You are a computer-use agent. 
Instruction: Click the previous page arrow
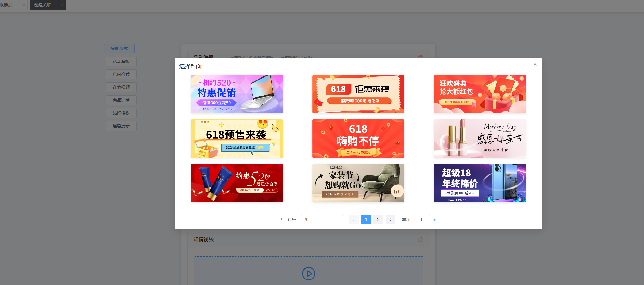coord(353,220)
